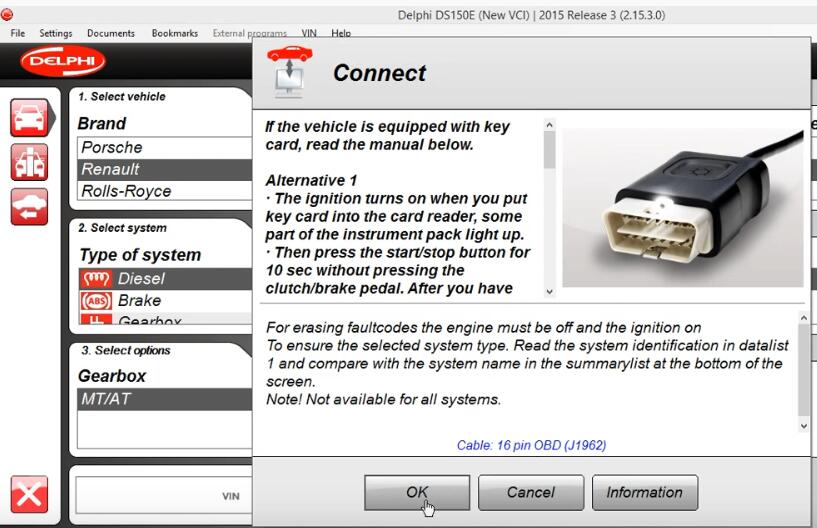The height and width of the screenshot is (528, 817).
Task: Select the red car vehicle icon in sidebar
Action: 29,117
